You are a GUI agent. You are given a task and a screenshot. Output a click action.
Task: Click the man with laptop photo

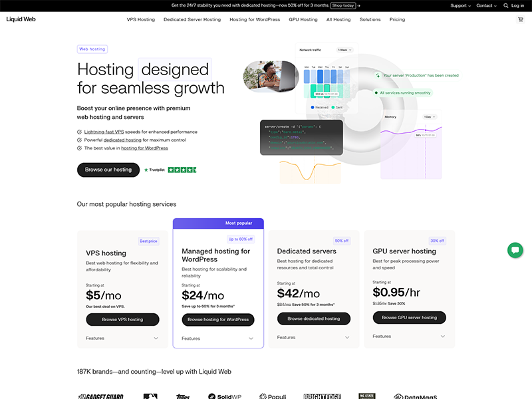pos(271,76)
